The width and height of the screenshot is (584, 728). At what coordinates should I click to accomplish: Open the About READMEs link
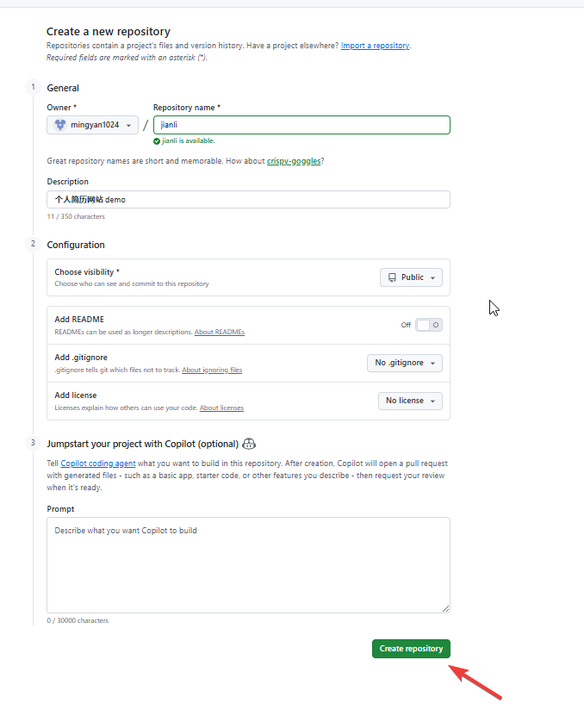(x=219, y=333)
